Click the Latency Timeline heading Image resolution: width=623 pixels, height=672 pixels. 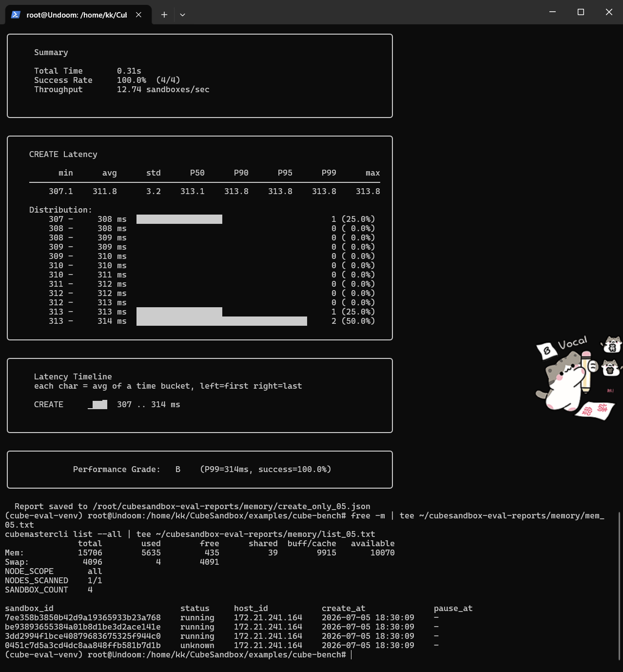tap(73, 376)
